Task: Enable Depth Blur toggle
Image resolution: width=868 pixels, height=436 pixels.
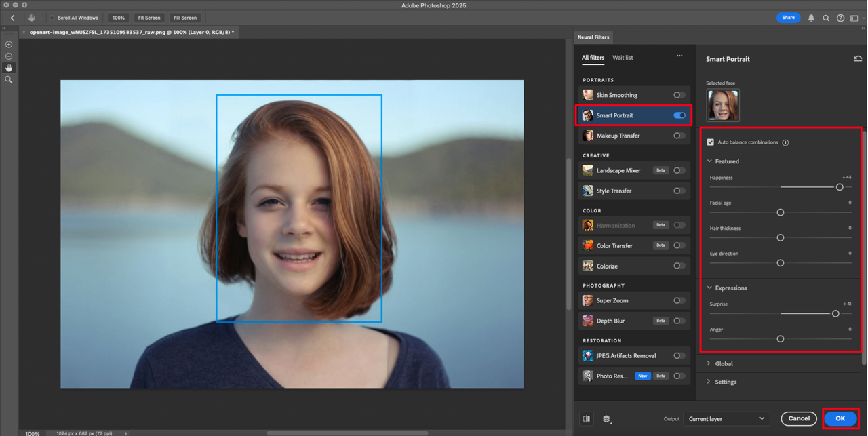Action: coord(679,321)
